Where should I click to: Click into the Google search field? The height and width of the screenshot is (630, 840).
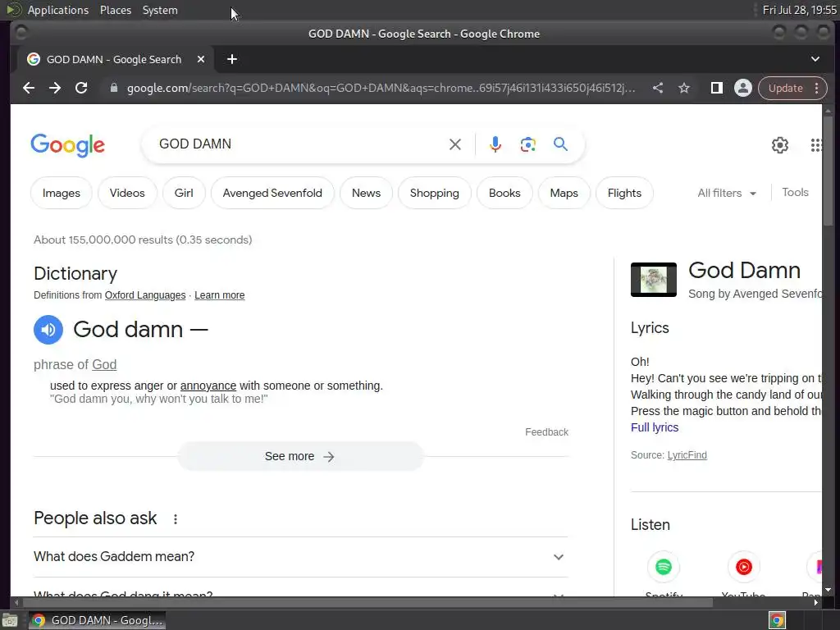point(300,144)
